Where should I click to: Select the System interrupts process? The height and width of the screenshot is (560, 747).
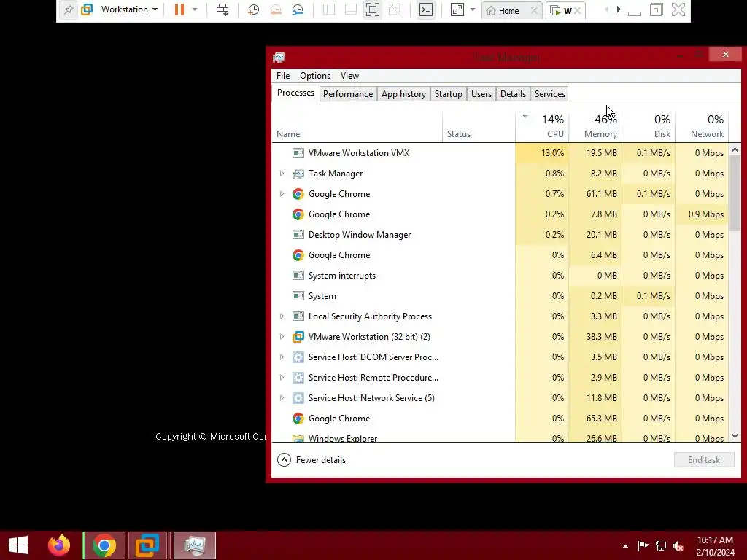500,276
